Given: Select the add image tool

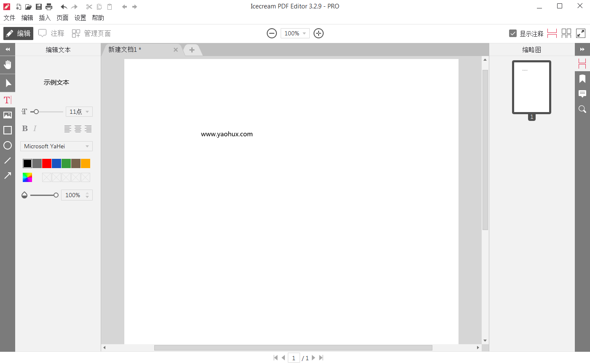Looking at the screenshot, I should tap(8, 115).
